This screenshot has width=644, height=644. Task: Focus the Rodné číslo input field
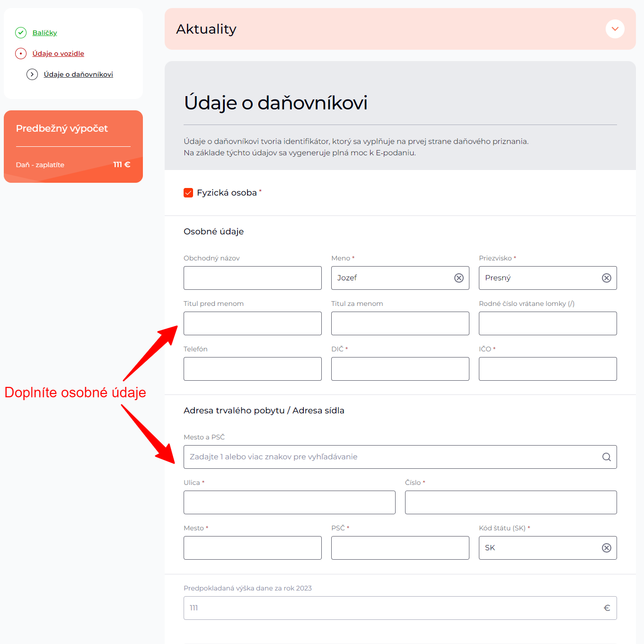(x=547, y=323)
